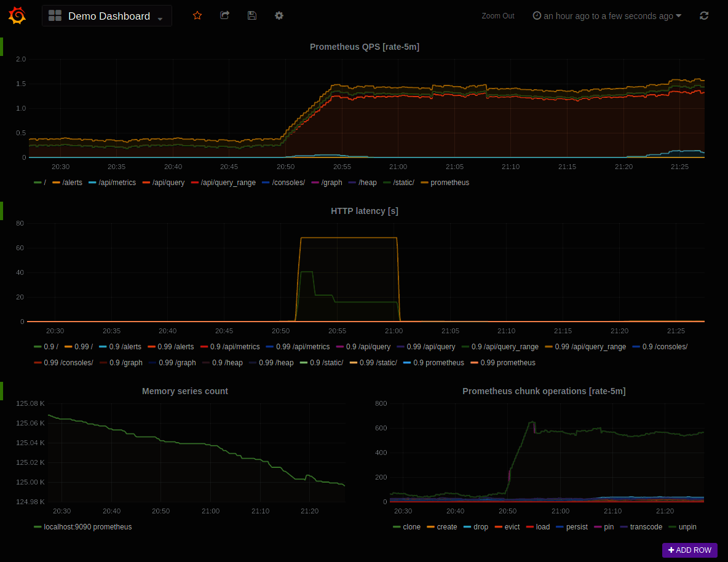Click the grid icon beside the dashboard title

pos(55,15)
